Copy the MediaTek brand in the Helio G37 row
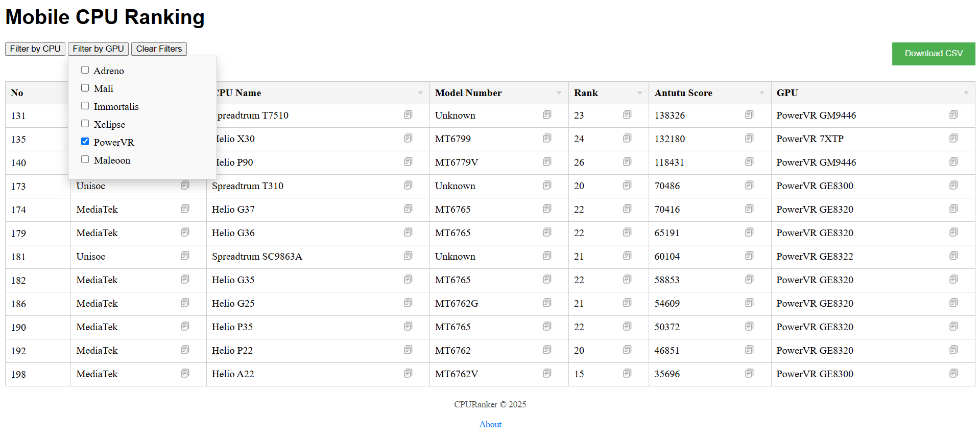This screenshot has width=980, height=436. (184, 209)
